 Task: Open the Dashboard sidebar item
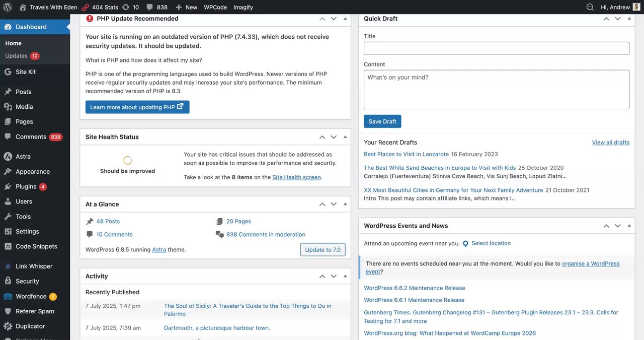pos(35,27)
